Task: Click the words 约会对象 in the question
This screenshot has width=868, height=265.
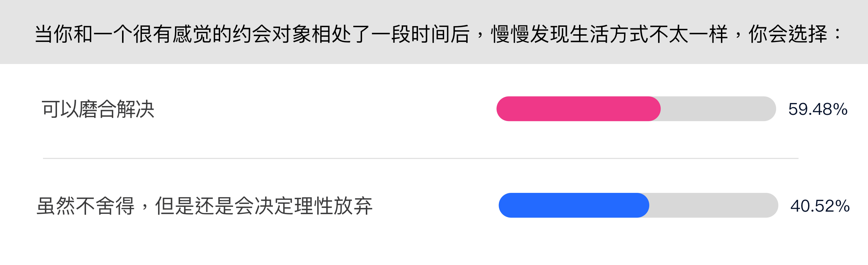Action: pos(271,34)
